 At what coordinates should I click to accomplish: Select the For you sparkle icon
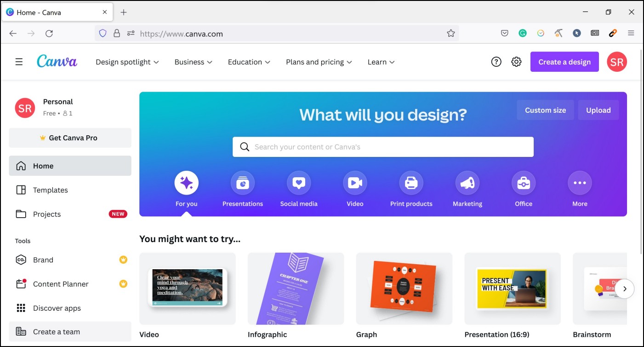click(186, 183)
